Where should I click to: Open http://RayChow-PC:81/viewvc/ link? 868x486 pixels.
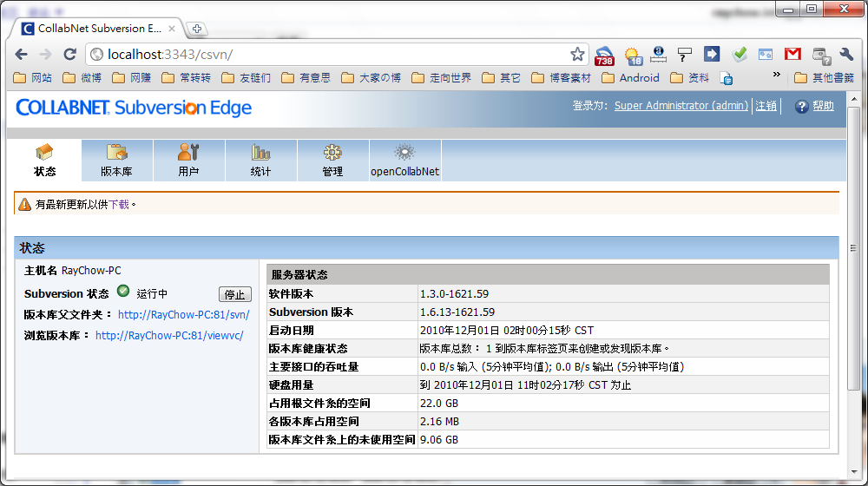169,336
